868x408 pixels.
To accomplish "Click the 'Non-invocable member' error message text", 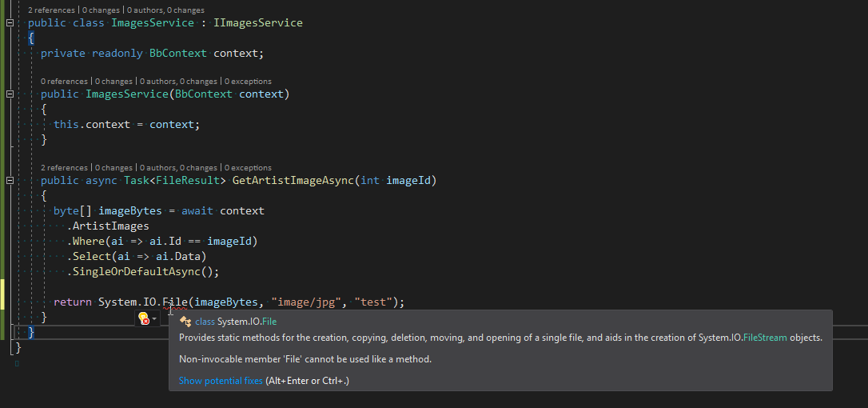I will tap(305, 359).
